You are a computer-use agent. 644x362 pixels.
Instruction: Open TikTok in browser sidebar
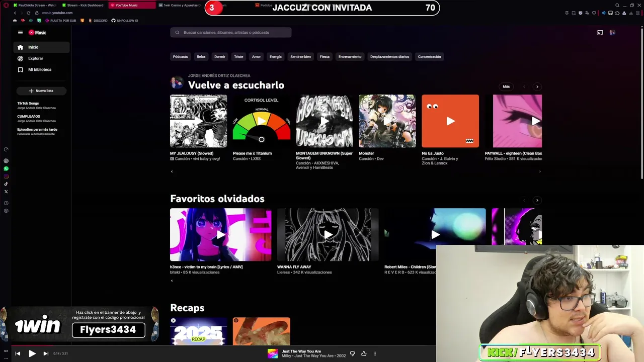coord(6,184)
